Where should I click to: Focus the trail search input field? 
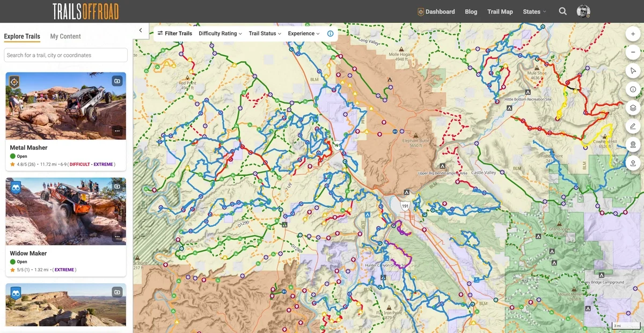66,55
